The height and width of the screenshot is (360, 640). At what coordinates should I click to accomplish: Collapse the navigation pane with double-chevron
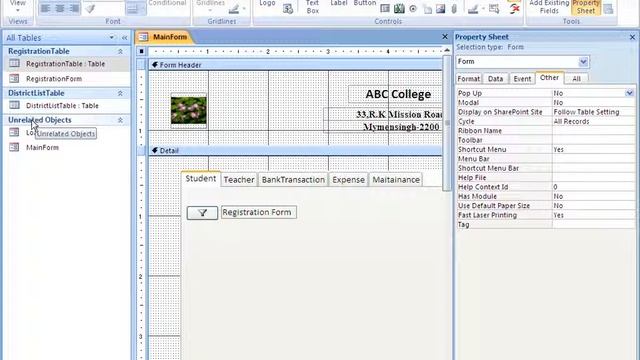click(124, 38)
